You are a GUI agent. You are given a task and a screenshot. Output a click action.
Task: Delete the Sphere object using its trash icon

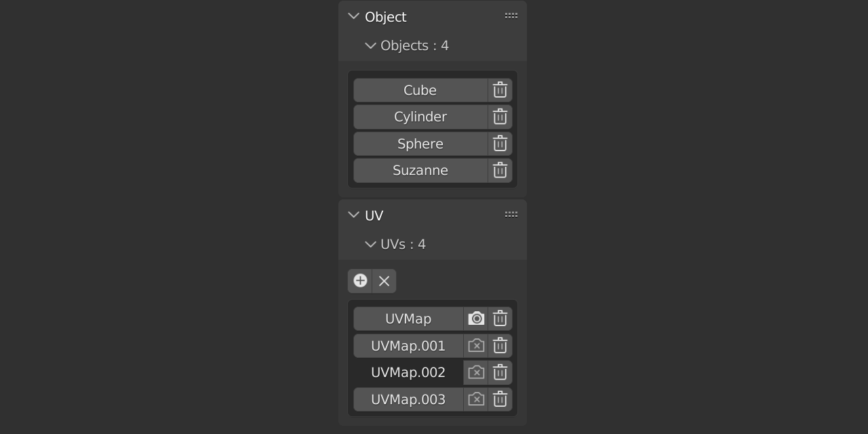(500, 143)
